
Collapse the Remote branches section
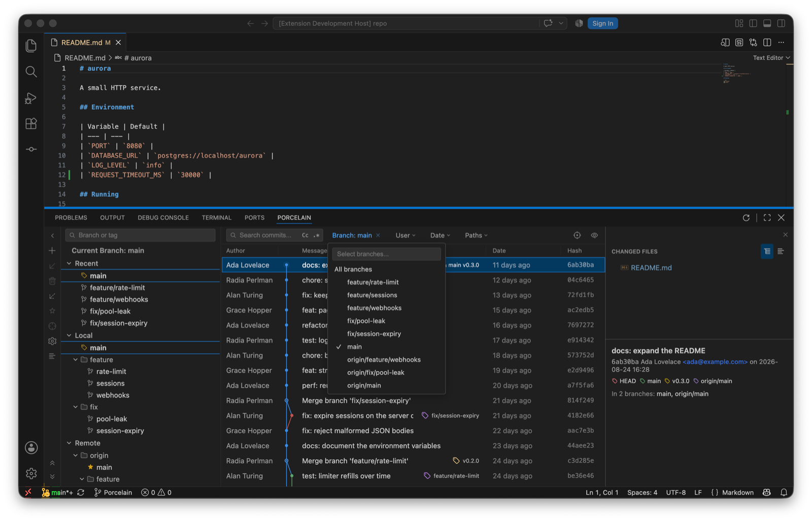(70, 443)
